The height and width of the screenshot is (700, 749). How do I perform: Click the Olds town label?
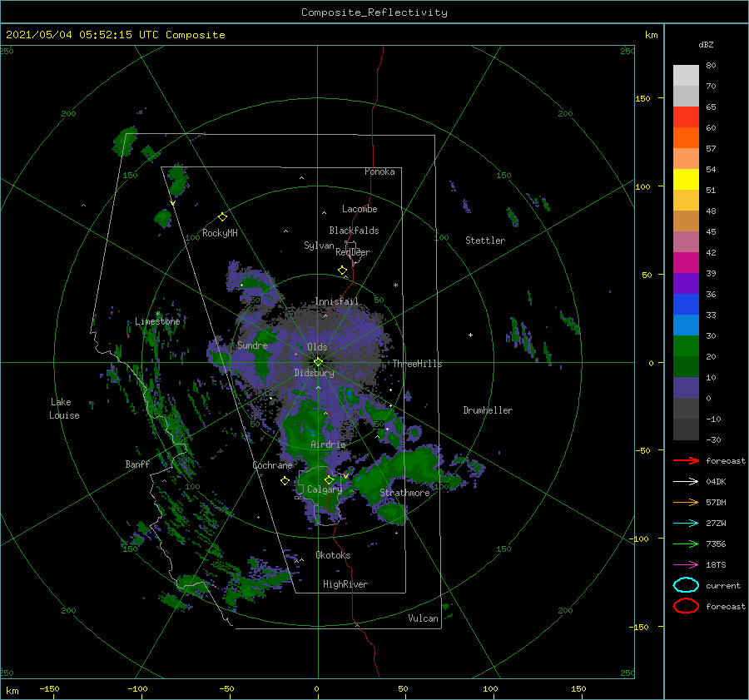pyautogui.click(x=317, y=347)
